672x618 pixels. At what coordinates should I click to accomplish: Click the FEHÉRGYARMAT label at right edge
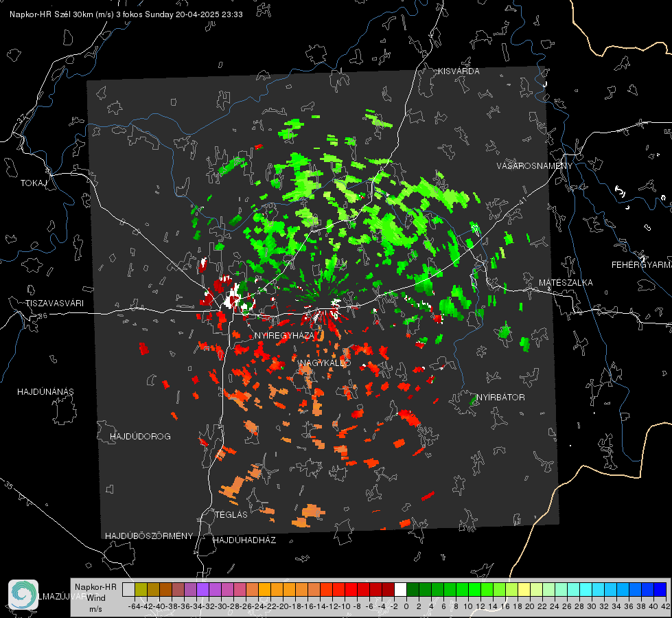click(641, 265)
